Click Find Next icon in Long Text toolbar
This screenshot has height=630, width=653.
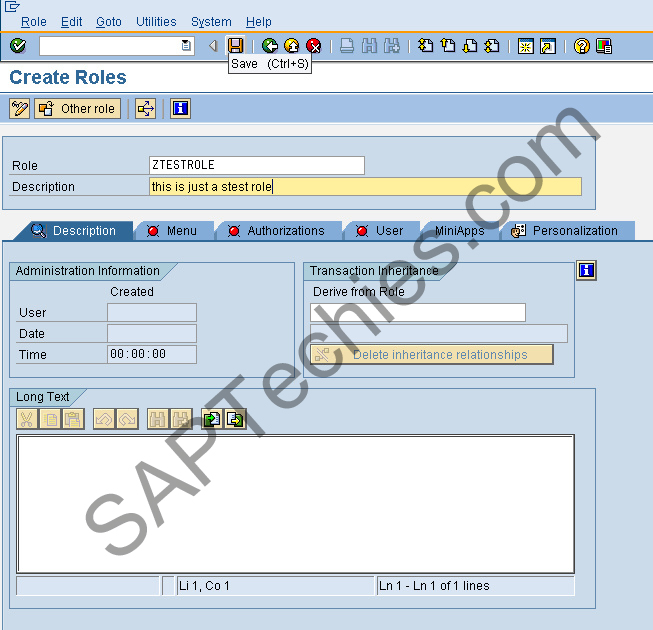click(181, 419)
